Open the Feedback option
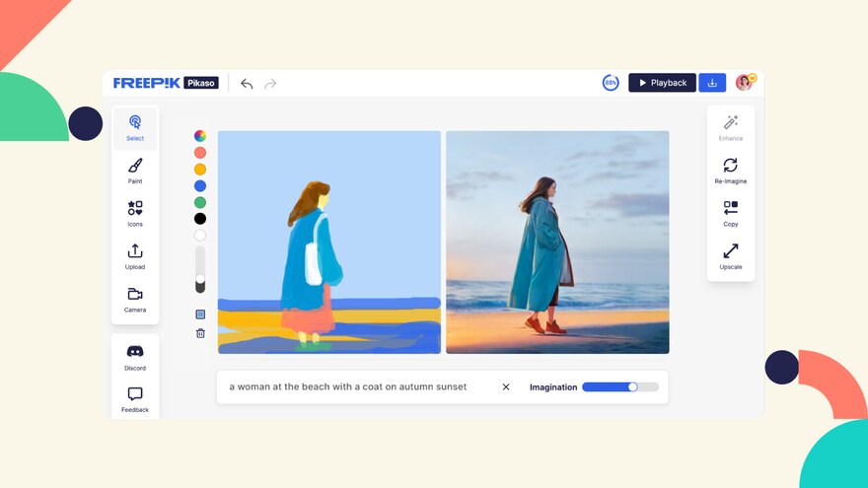This screenshot has height=488, width=868. tap(135, 399)
